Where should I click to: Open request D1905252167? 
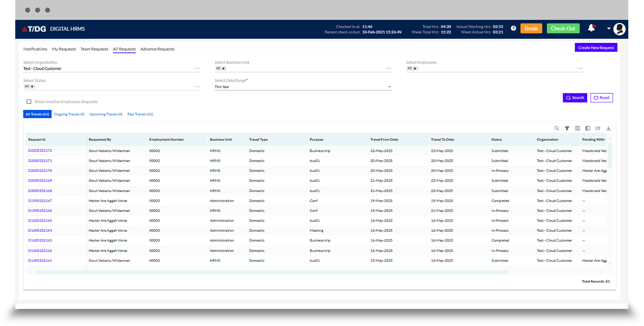[x=40, y=201]
